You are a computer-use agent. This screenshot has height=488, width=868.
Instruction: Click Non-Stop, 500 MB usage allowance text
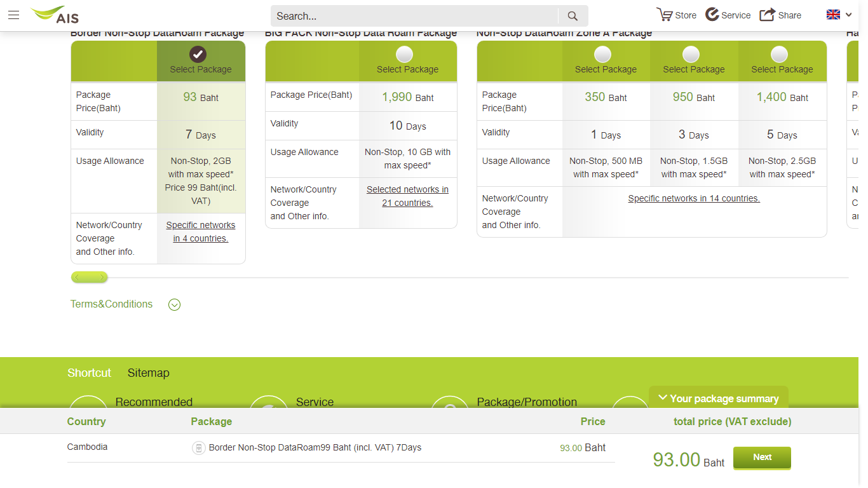tap(606, 168)
